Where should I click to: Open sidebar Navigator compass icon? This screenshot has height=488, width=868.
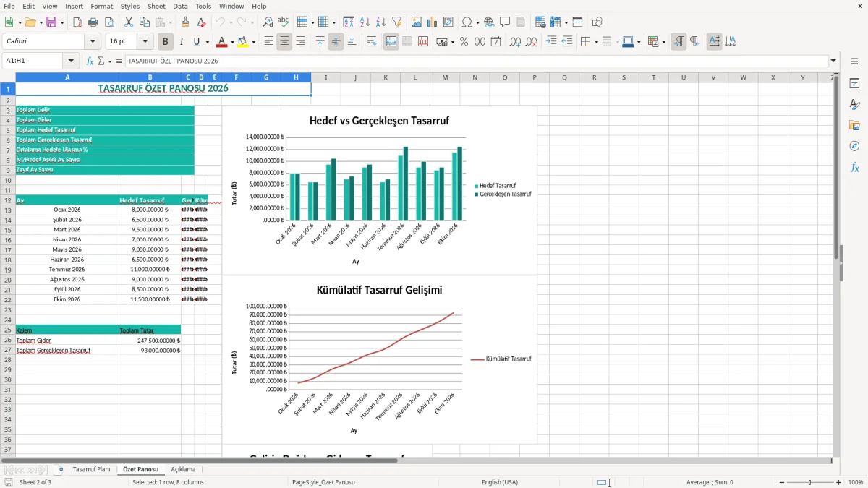coord(854,146)
